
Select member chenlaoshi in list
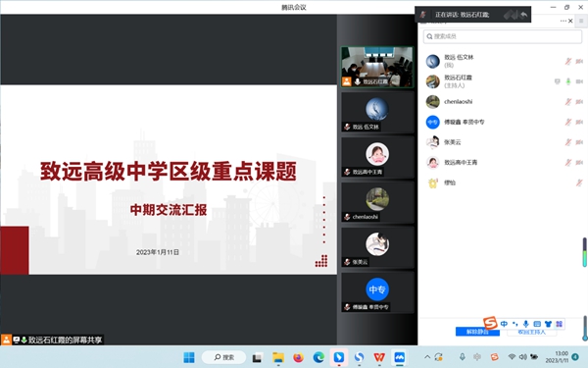(x=503, y=101)
